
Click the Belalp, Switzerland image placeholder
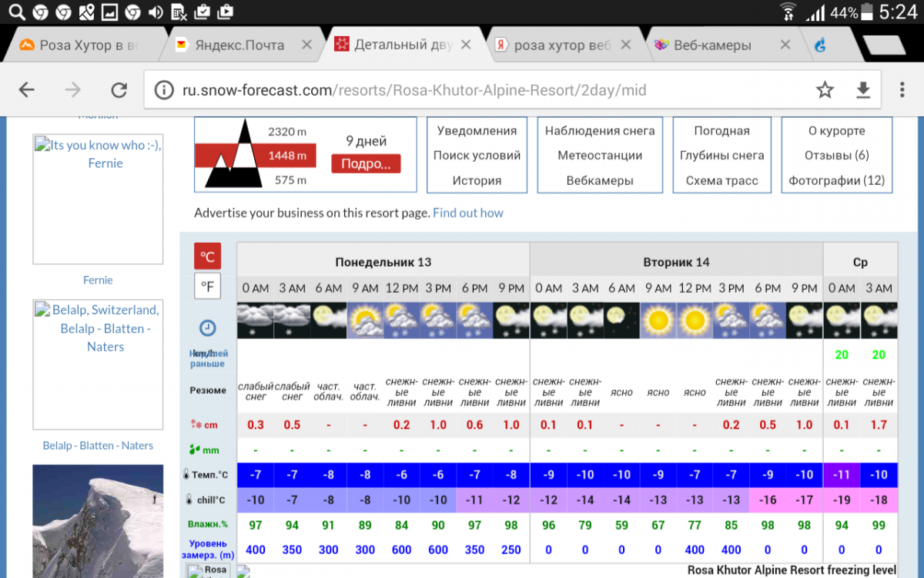98,365
